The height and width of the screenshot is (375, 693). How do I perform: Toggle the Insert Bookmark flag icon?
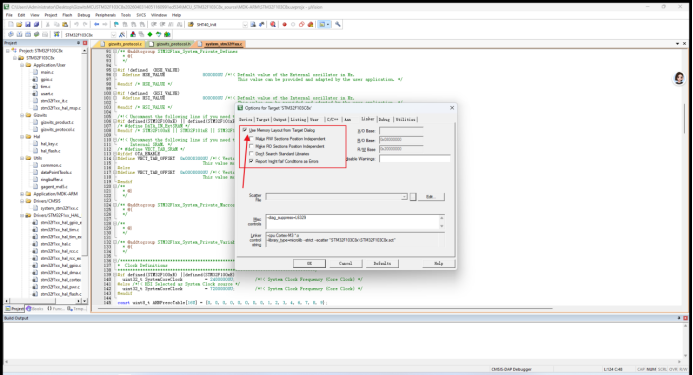[116, 24]
